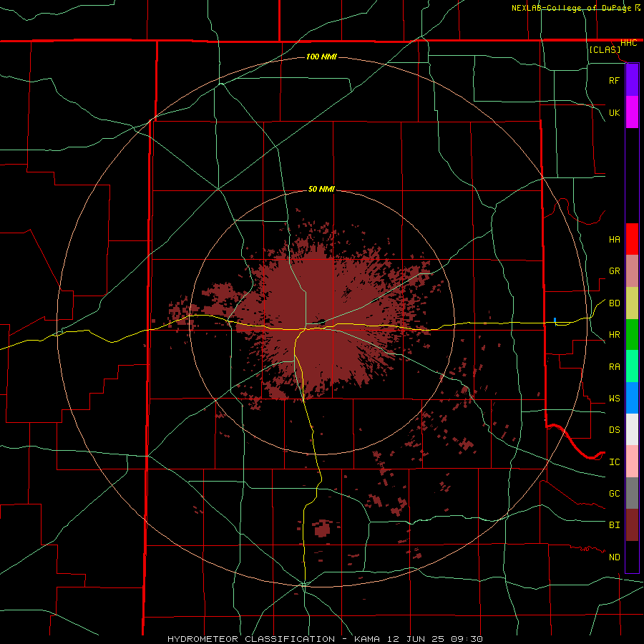Select the IC pink legend swatch
The width and height of the screenshot is (644, 644).
coord(632,462)
